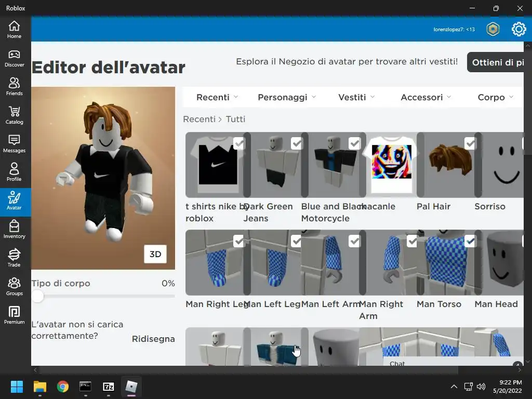Open the Discover sidebar icon
The width and height of the screenshot is (532, 399).
point(14,58)
